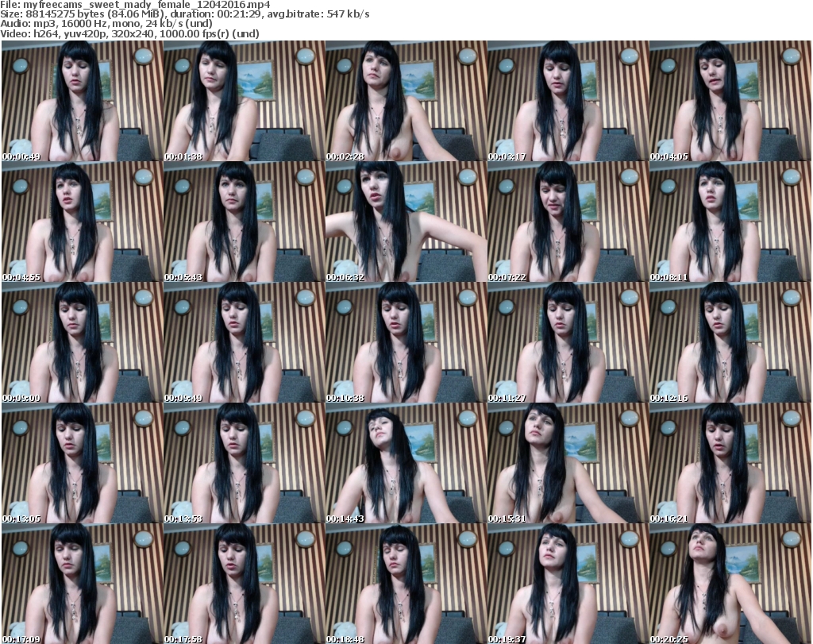Select the thumbnail stamped 00:00:49

click(x=83, y=101)
